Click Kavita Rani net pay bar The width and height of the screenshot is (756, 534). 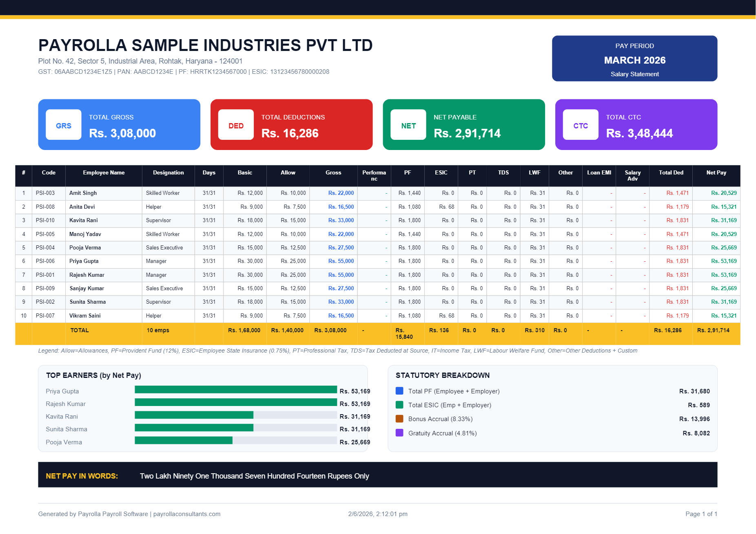(236, 415)
